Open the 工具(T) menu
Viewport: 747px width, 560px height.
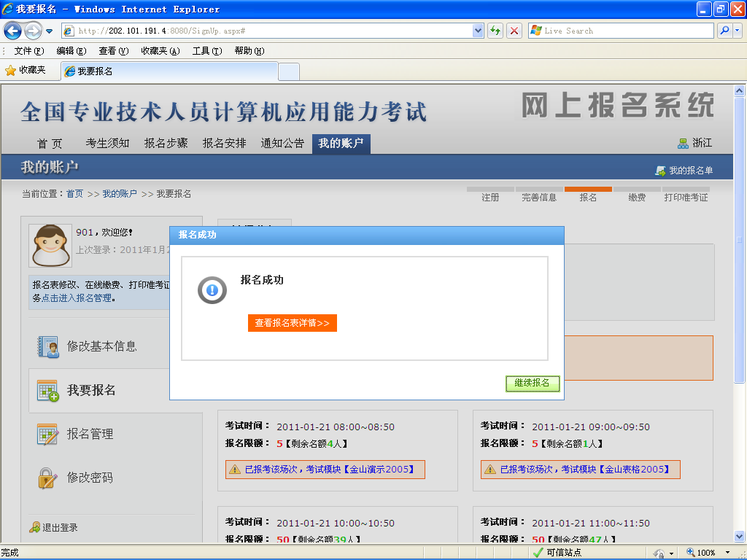point(206,51)
